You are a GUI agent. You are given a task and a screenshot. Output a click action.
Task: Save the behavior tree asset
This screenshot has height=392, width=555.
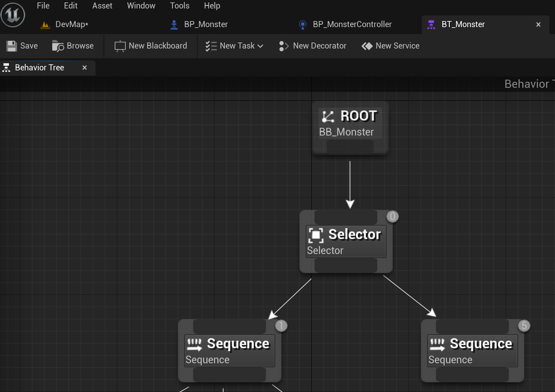point(22,46)
